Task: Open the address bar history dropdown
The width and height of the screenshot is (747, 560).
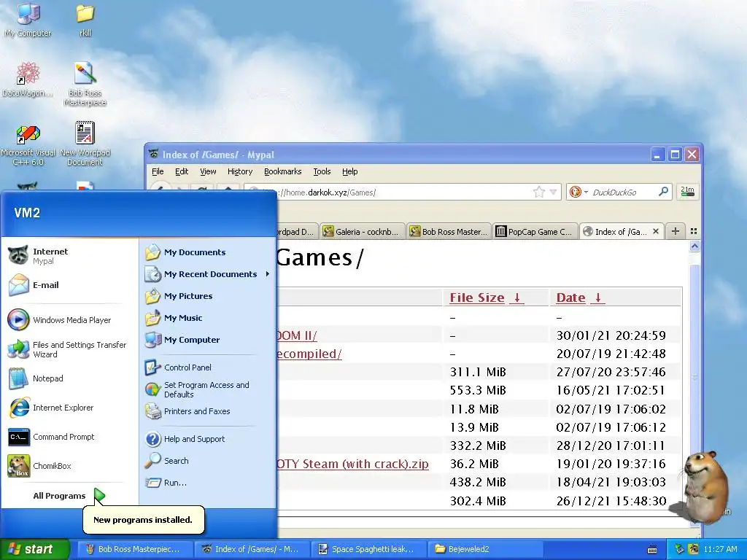Action: click(x=553, y=192)
